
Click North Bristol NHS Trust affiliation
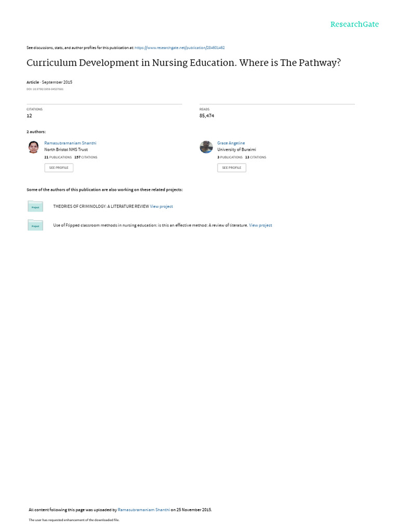pos(66,150)
